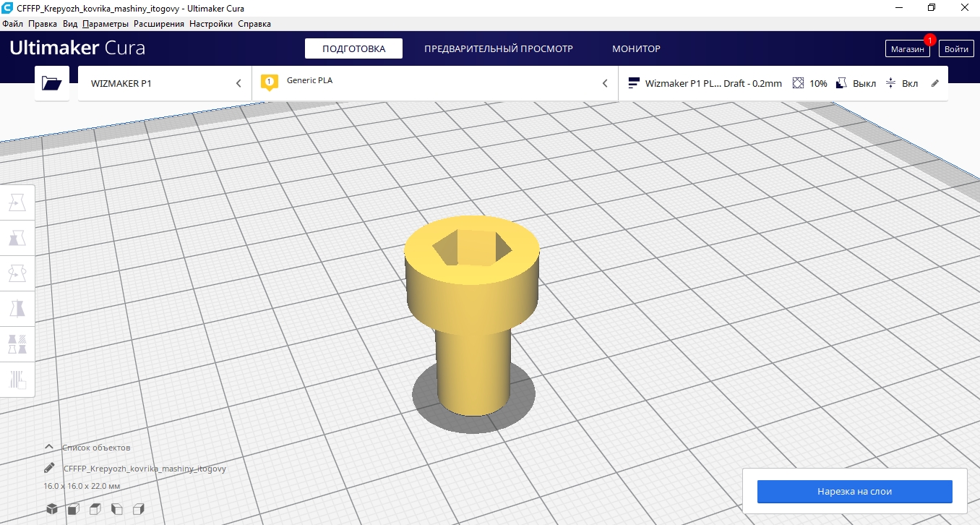Switch to front view cube icon
The image size is (980, 525).
coord(73,509)
